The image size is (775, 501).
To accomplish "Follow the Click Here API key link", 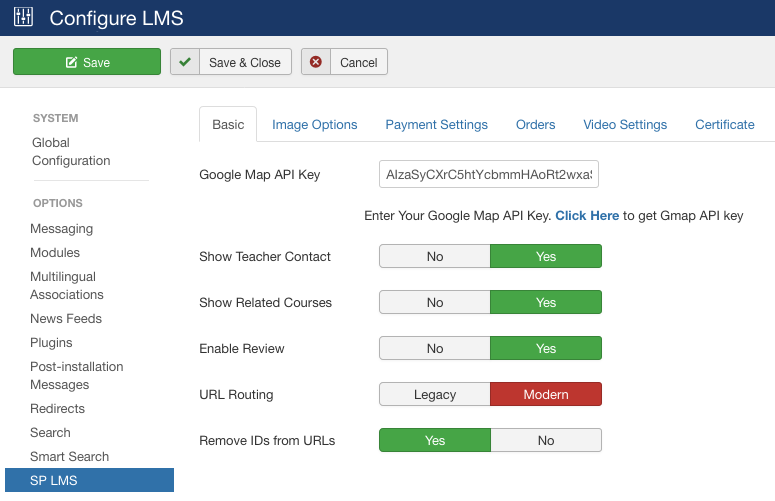I will coord(587,216).
